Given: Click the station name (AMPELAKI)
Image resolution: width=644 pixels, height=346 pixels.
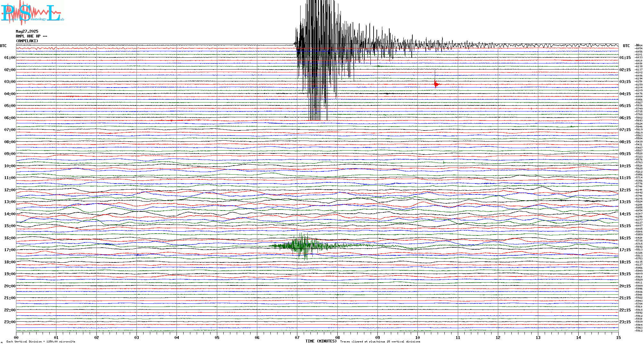Looking at the screenshot, I should pos(27,41).
